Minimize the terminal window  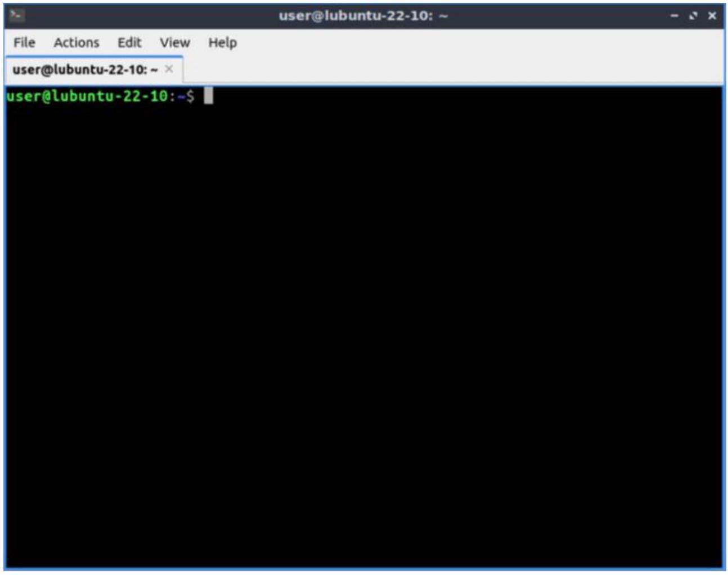click(674, 16)
